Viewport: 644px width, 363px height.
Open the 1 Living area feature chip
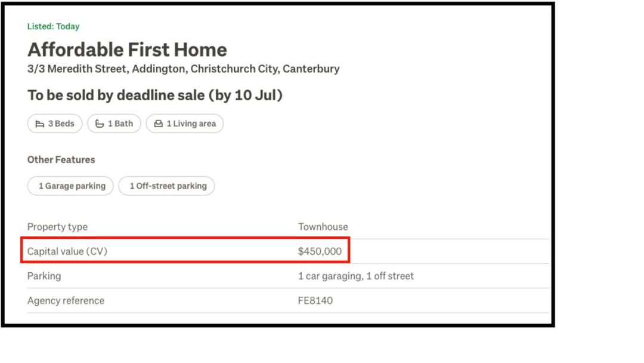pos(185,123)
